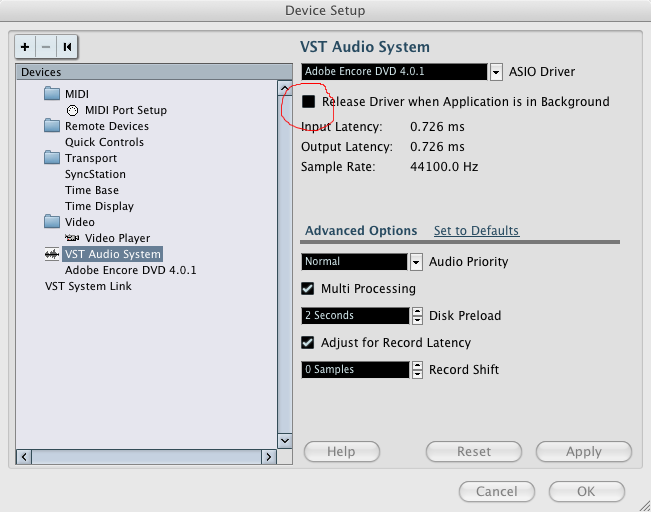This screenshot has height=512, width=651.
Task: Click the plus add device icon
Action: click(26, 47)
